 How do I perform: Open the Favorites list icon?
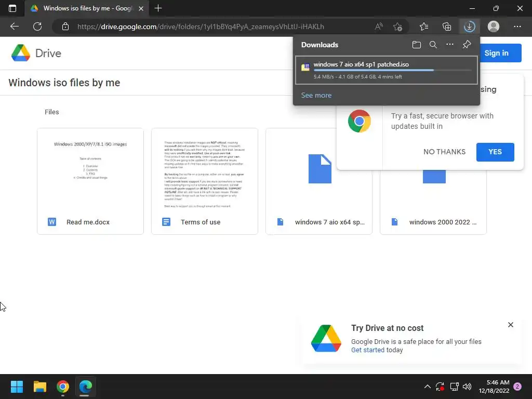point(424,26)
